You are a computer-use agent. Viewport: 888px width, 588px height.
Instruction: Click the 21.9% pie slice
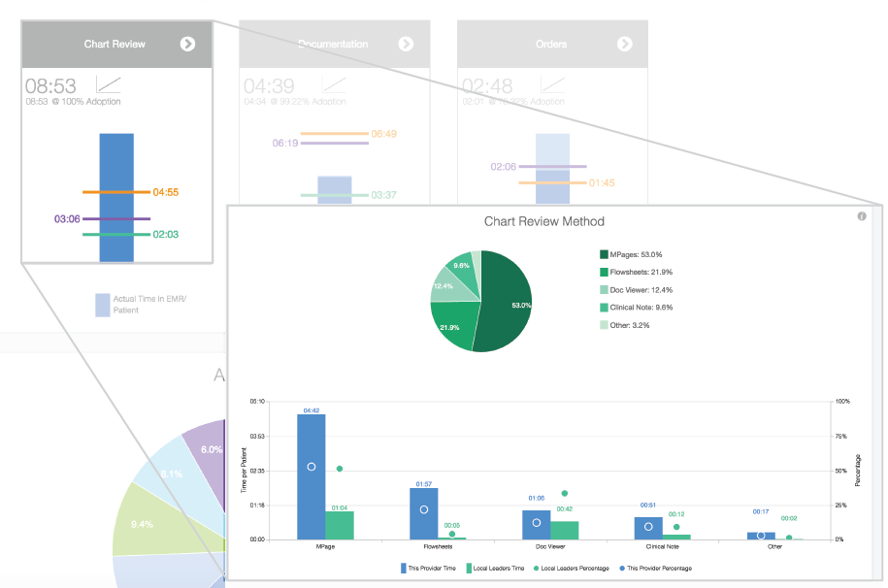(x=453, y=325)
